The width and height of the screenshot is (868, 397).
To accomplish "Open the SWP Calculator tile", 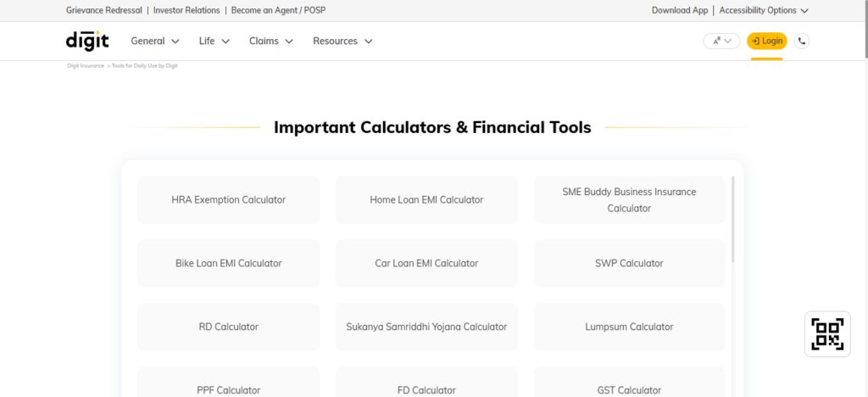I will (629, 264).
